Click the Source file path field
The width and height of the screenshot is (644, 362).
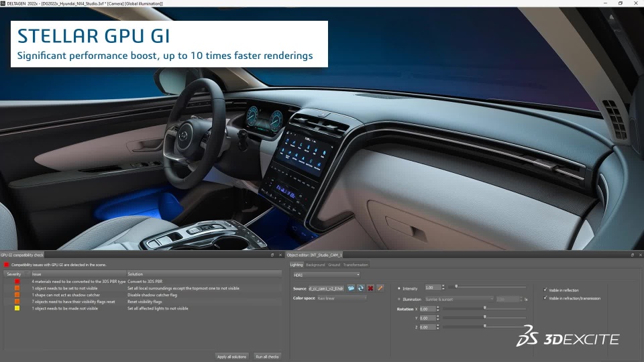[x=326, y=288]
